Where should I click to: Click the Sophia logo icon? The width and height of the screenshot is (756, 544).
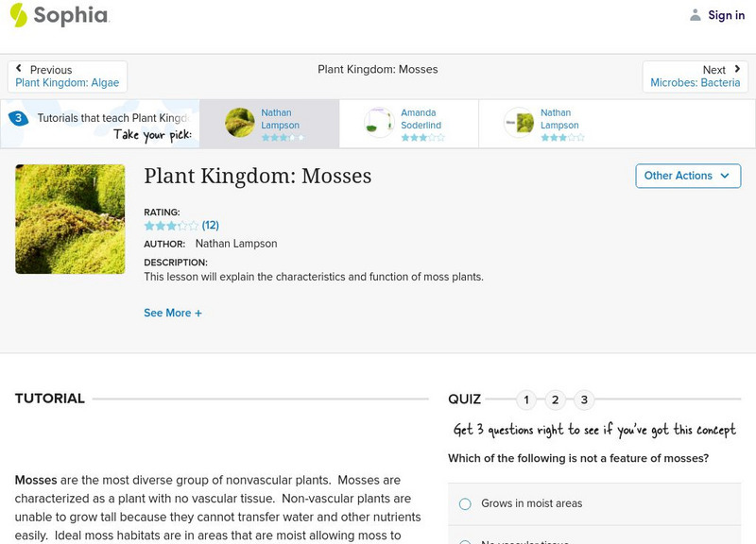18,15
